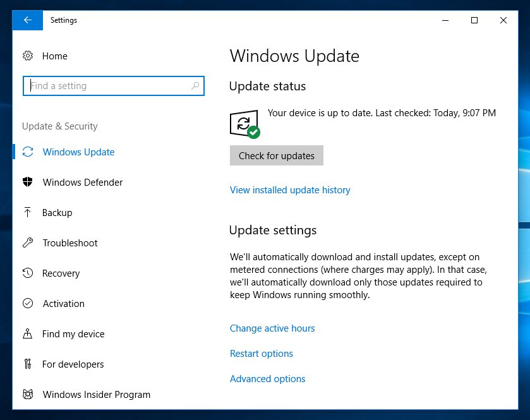Viewport: 530px width, 420px height.
Task: Open Windows Insider Program settings
Action: click(96, 395)
